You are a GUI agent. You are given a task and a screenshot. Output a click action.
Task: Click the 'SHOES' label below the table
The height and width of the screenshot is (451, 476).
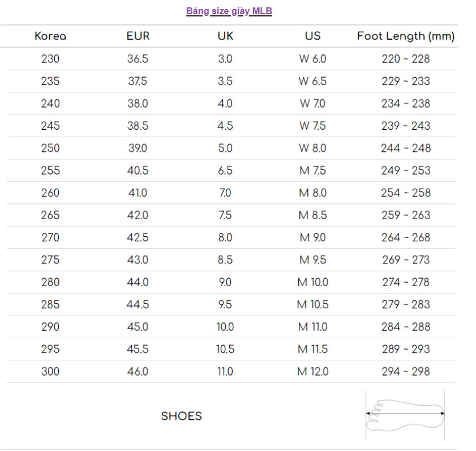click(x=181, y=416)
